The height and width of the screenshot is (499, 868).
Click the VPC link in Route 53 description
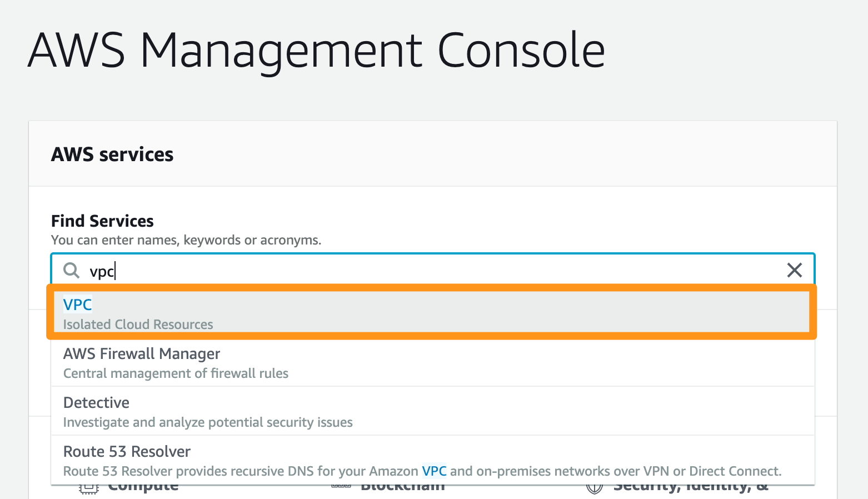[x=433, y=471]
